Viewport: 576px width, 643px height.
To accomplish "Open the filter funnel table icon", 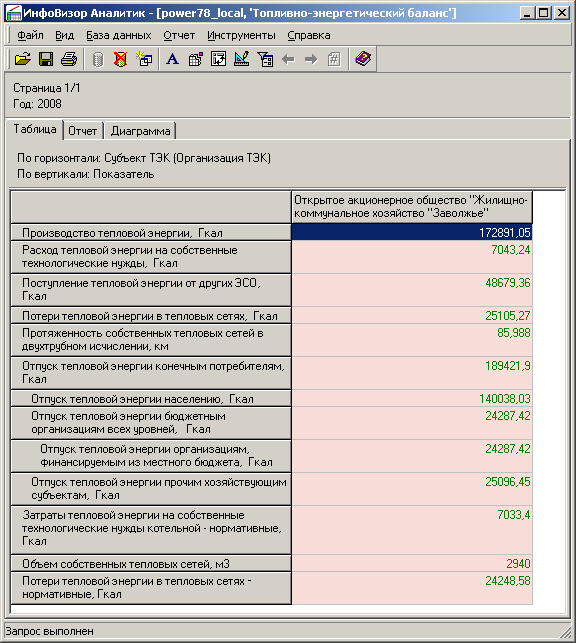I will pos(265,59).
